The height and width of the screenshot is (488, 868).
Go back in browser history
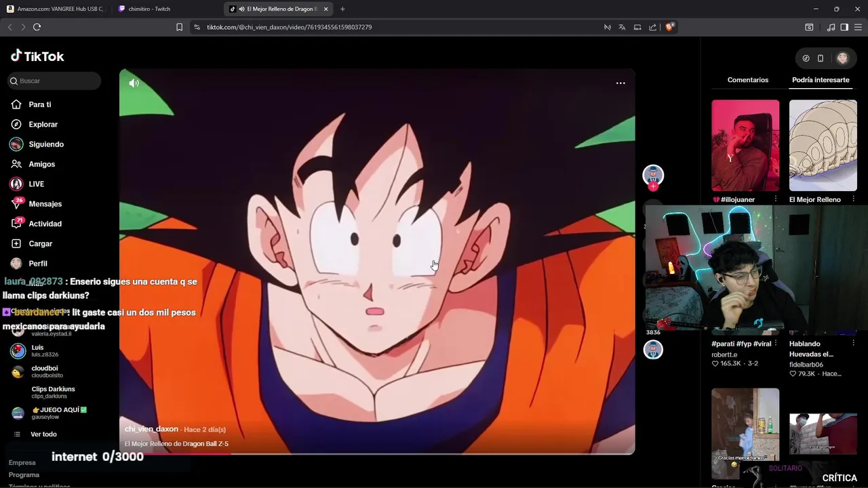[x=9, y=27]
